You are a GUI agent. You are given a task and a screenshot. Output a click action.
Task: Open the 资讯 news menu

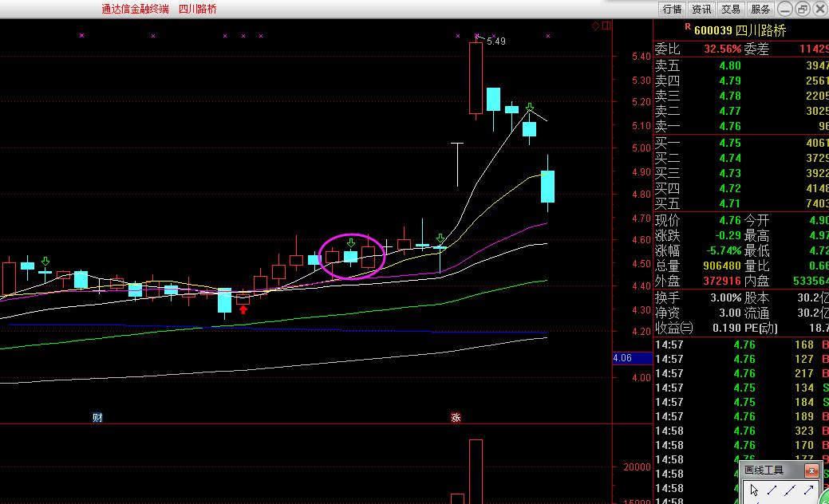(x=701, y=9)
